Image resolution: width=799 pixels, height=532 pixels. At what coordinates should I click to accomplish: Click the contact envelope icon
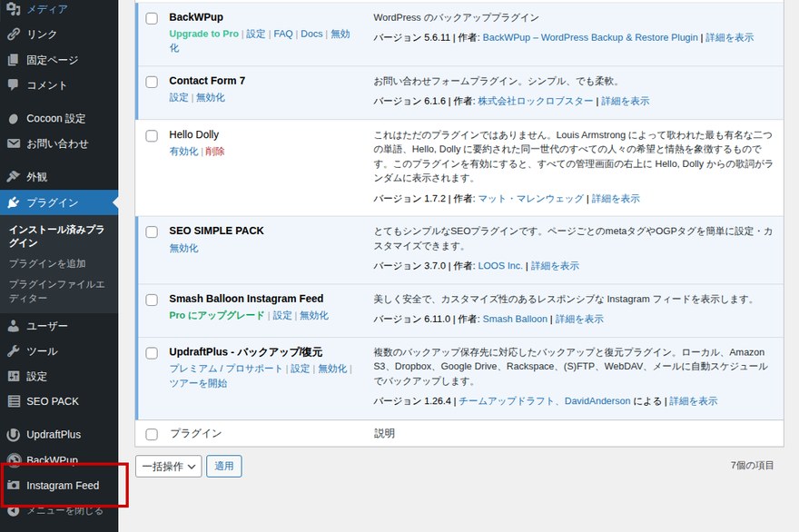(14, 143)
